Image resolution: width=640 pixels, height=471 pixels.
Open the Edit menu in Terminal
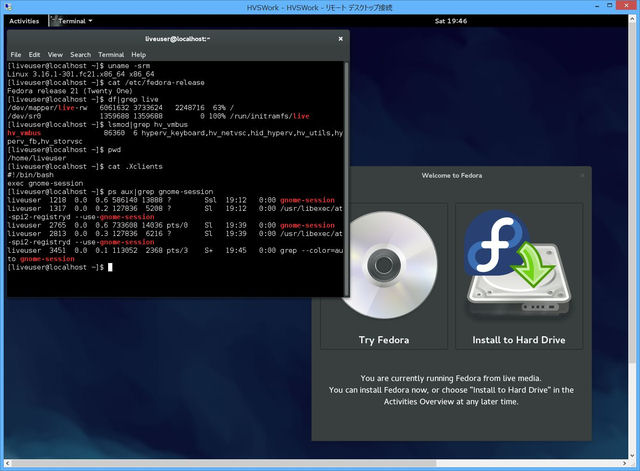tap(34, 55)
